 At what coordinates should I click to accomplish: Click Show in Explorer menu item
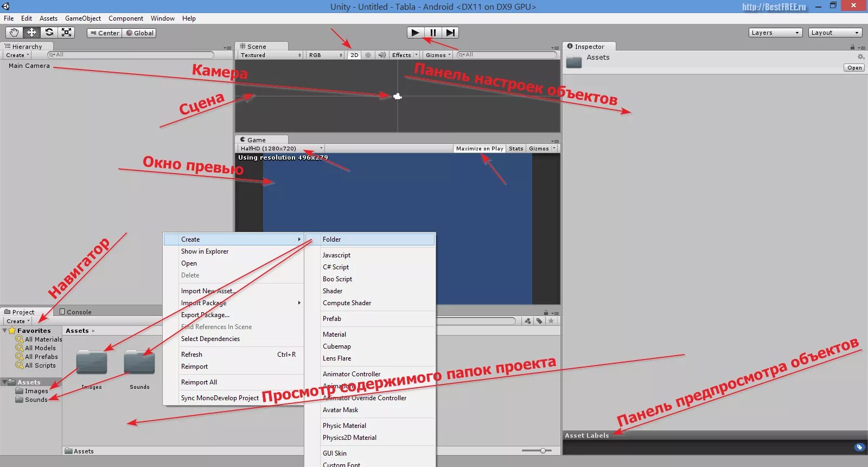coord(233,251)
